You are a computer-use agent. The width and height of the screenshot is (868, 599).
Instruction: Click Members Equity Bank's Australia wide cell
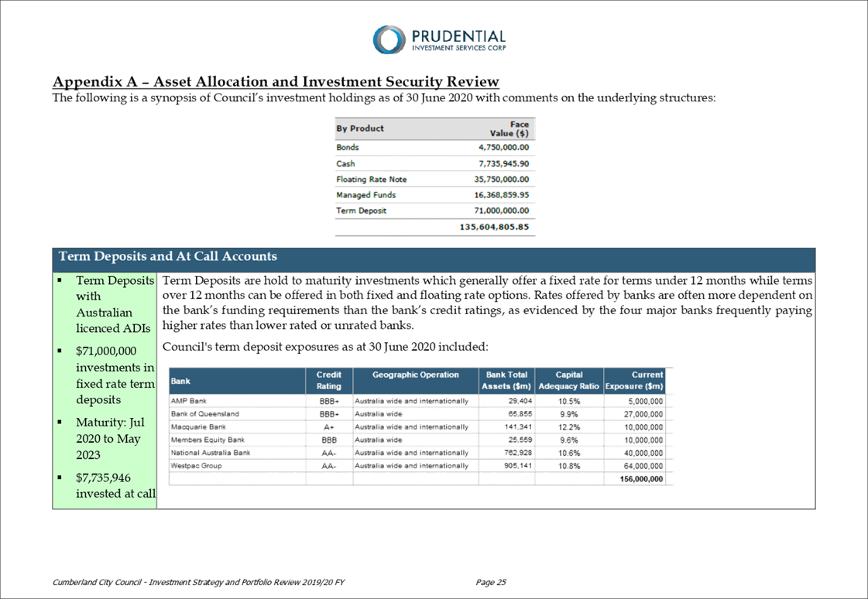(x=379, y=440)
